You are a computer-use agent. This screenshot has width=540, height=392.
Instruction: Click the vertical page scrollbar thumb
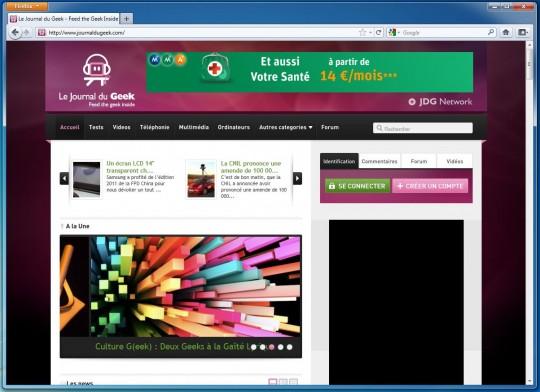point(530,65)
